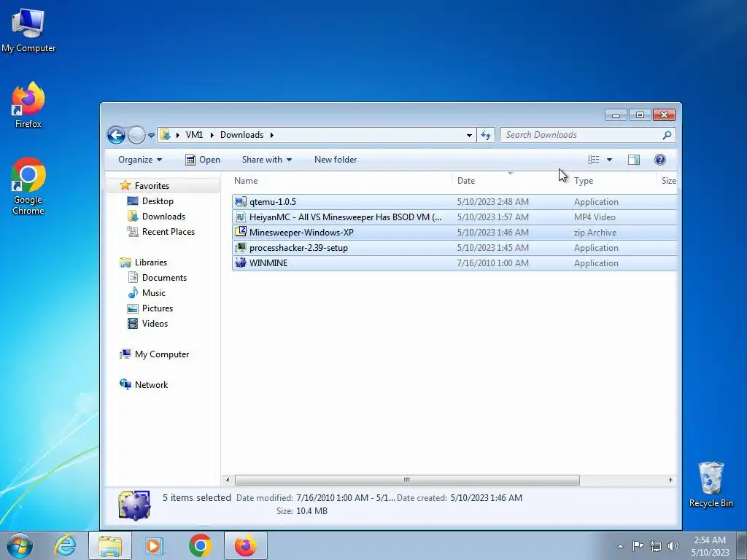
Task: Open the recent pages dropdown arrow
Action: pos(151,136)
